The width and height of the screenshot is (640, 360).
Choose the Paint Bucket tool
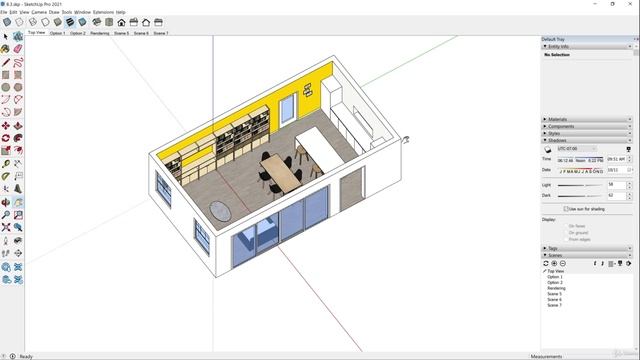(x=6, y=49)
